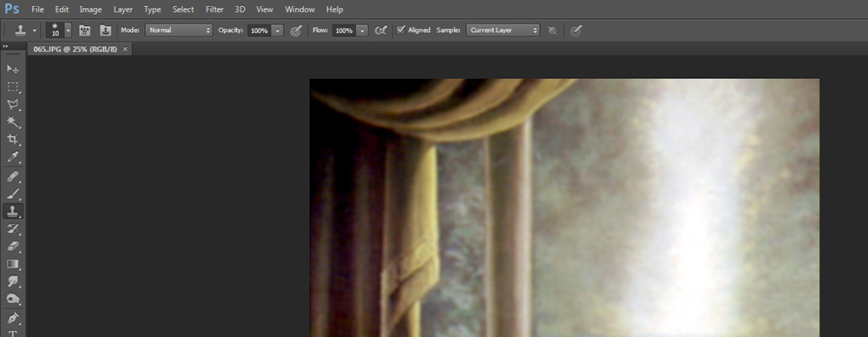Open the Flow slider arrow
Image resolution: width=868 pixels, height=337 pixels.
(x=363, y=30)
